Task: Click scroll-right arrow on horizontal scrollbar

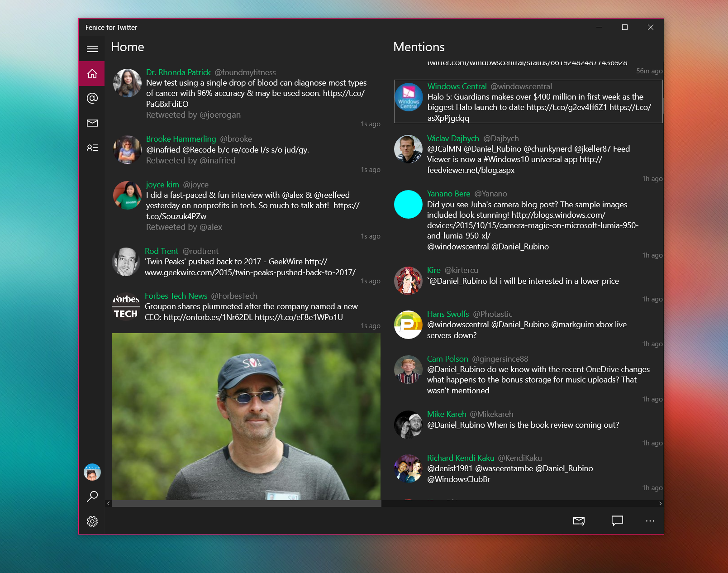Action: click(x=660, y=503)
